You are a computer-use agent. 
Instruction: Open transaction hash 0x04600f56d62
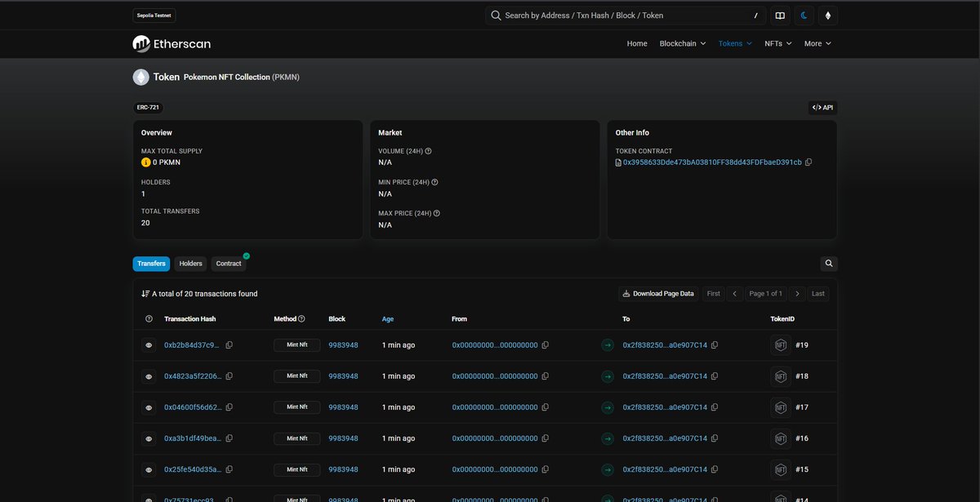192,407
